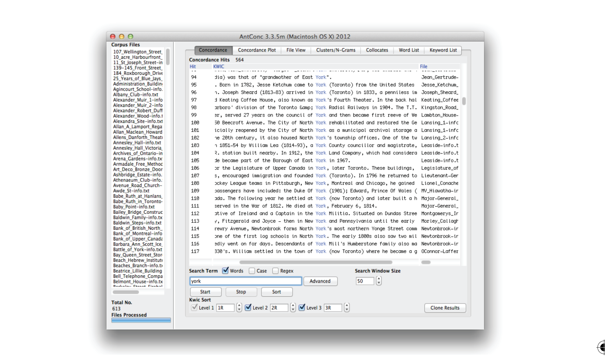The width and height of the screenshot is (605, 364).
Task: Open the Concordance Plot tab
Action: tap(257, 50)
